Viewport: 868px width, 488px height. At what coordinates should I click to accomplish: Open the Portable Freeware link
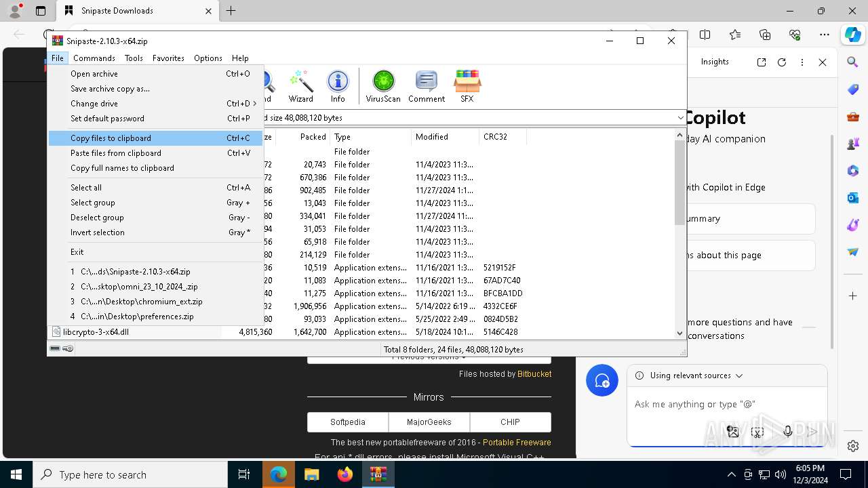[x=517, y=443]
